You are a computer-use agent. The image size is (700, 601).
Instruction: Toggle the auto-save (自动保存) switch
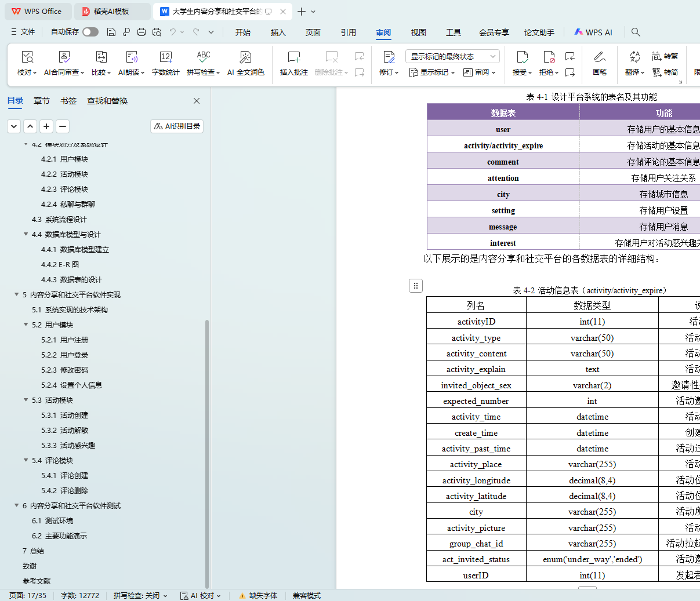pyautogui.click(x=90, y=32)
